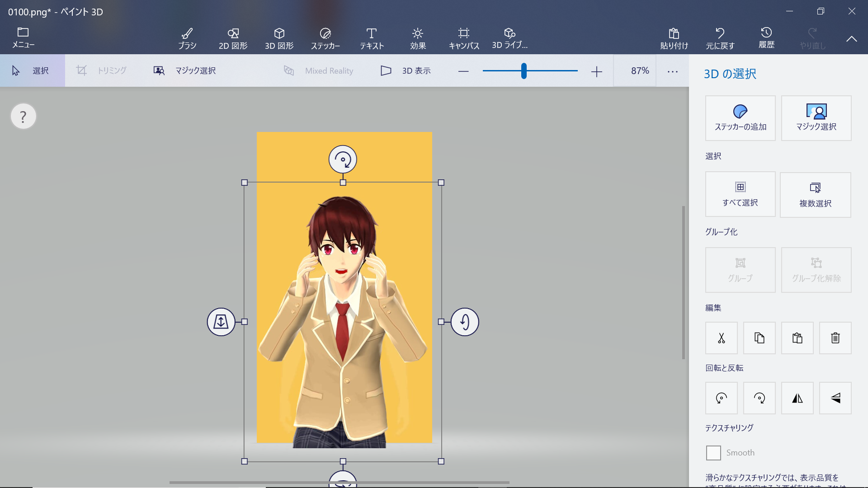
Task: Expand the 3D ライブ... panel
Action: tap(509, 38)
